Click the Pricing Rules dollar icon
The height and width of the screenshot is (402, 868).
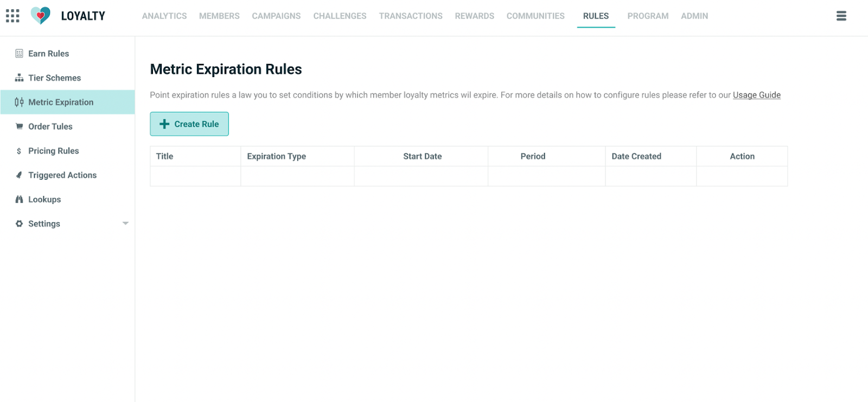click(19, 151)
